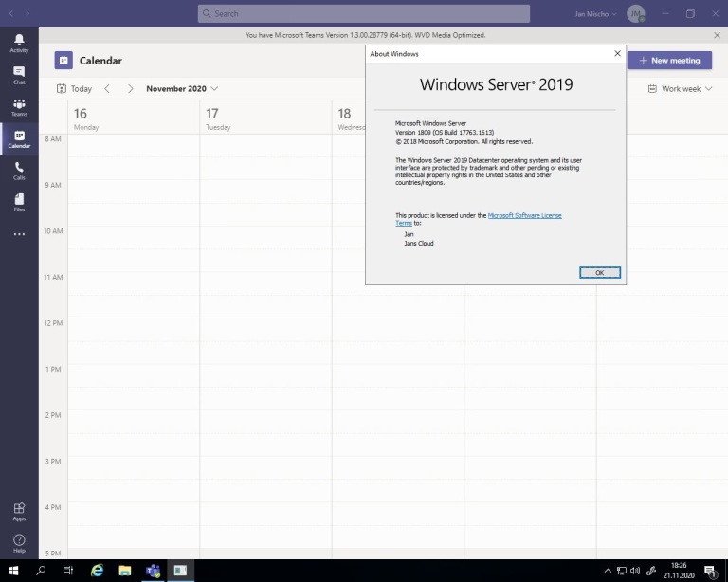The height and width of the screenshot is (582, 728).
Task: Open the Activity feed in sidebar
Action: [x=19, y=43]
